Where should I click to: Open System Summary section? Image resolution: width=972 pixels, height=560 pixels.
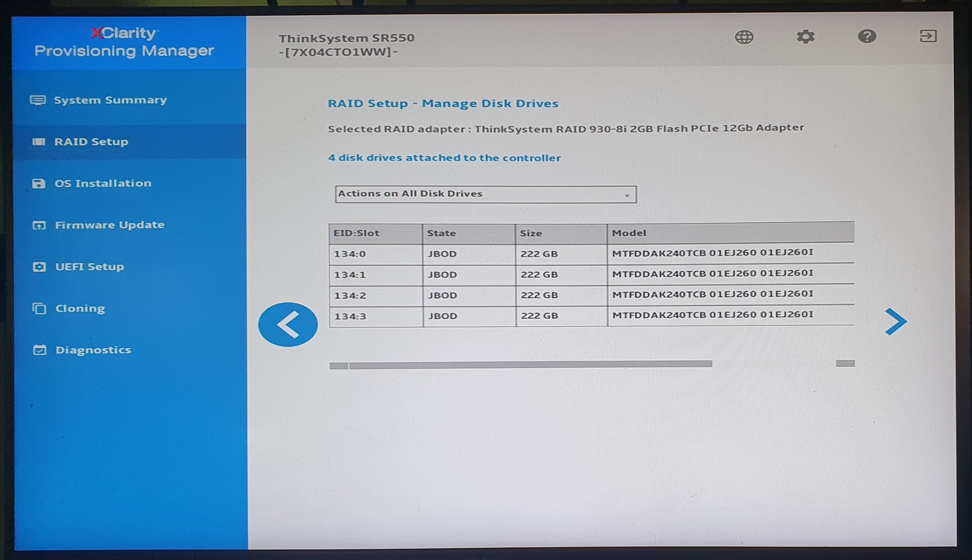(110, 100)
